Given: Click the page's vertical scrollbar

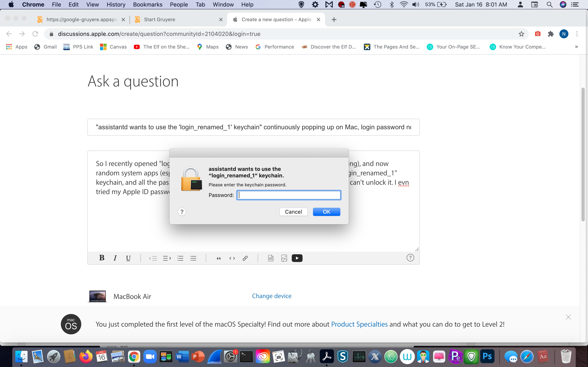Looking at the screenshot, I should [583, 154].
